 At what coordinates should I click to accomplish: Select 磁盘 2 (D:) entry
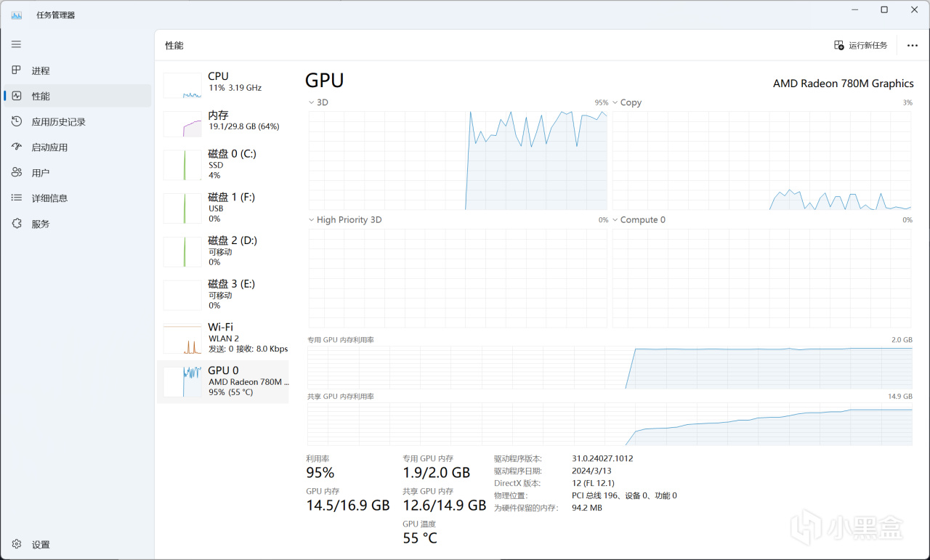pos(223,251)
